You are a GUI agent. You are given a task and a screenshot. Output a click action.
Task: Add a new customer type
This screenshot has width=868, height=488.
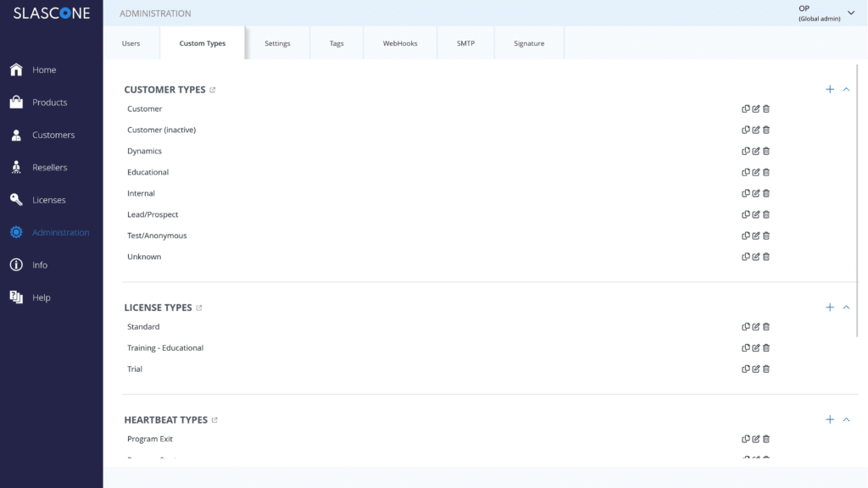830,90
